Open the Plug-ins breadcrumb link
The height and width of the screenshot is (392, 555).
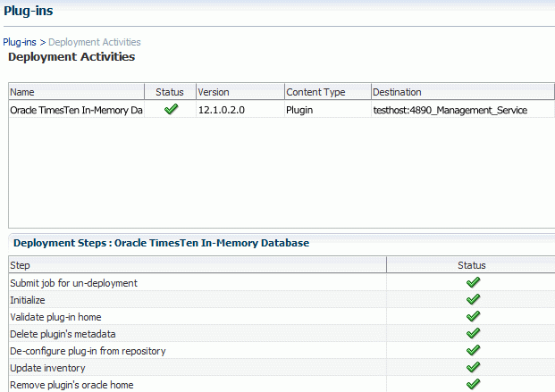20,42
